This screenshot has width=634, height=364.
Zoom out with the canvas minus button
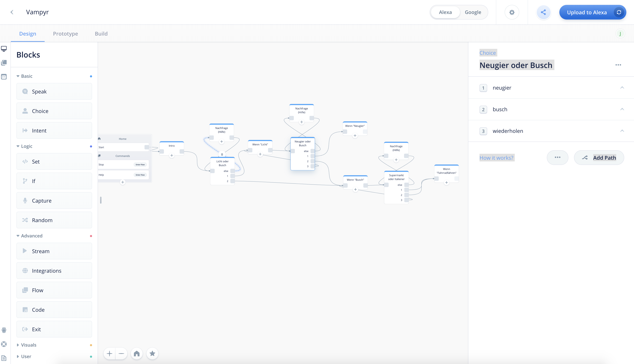tap(122, 354)
